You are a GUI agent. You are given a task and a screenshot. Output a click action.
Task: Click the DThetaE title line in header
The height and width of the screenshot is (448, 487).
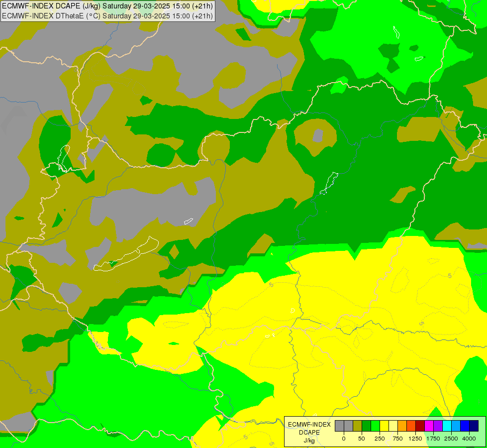click(107, 16)
